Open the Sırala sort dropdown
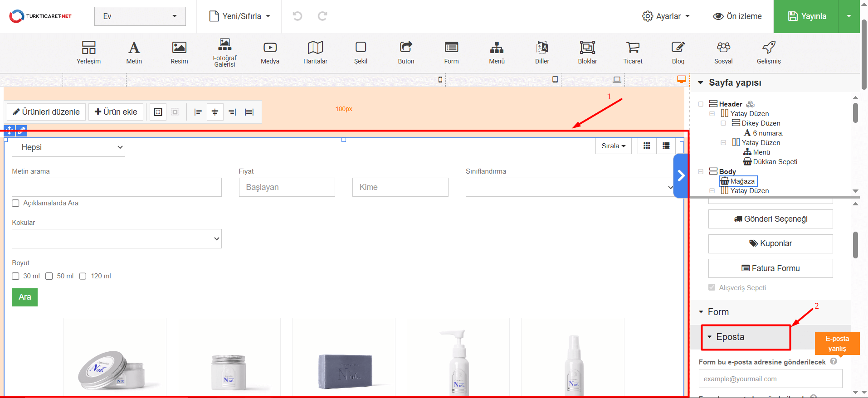This screenshot has height=398, width=868. pyautogui.click(x=613, y=146)
